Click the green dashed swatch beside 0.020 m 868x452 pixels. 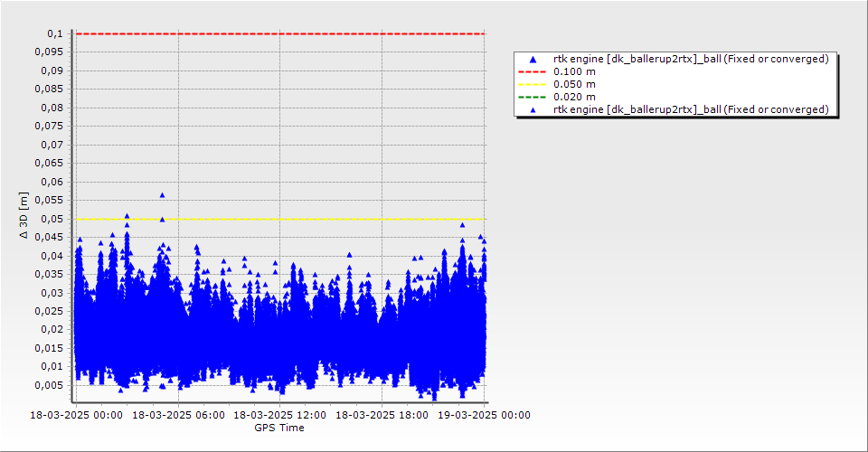pyautogui.click(x=532, y=98)
